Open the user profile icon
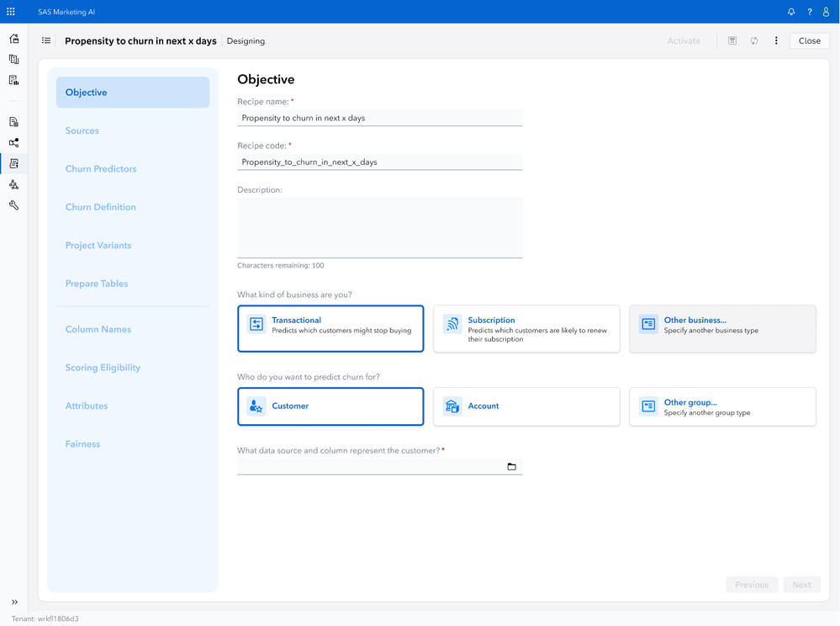This screenshot has height=626, width=840. coord(826,12)
